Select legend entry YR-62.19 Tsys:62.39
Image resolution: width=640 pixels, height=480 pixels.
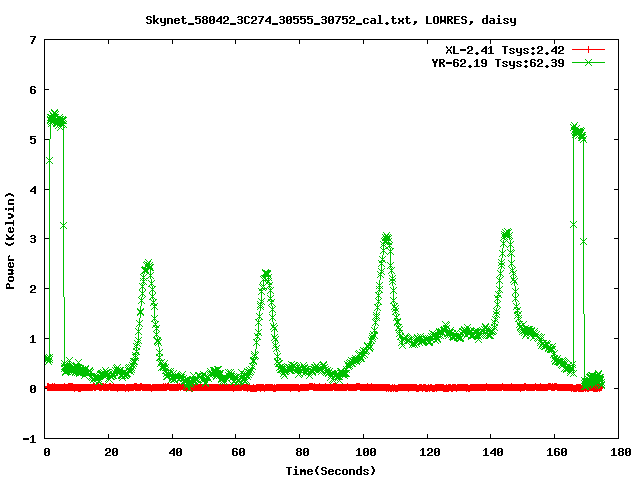click(x=498, y=63)
